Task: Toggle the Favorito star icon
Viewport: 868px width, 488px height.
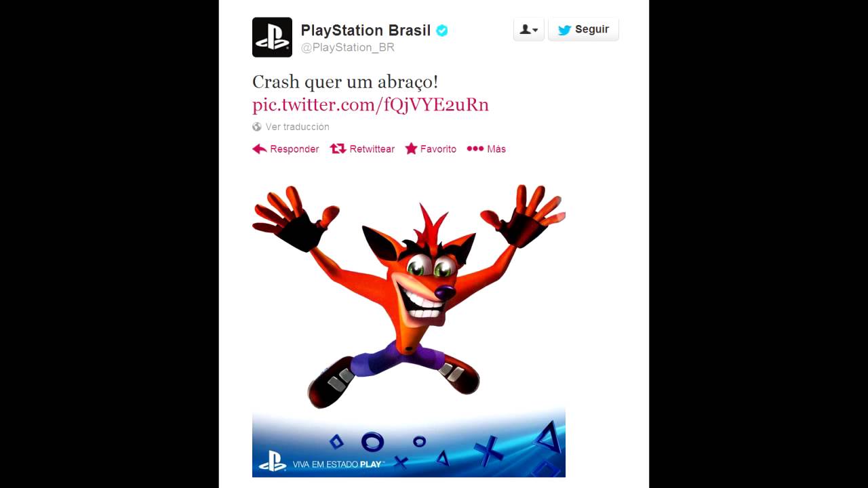Action: tap(411, 148)
